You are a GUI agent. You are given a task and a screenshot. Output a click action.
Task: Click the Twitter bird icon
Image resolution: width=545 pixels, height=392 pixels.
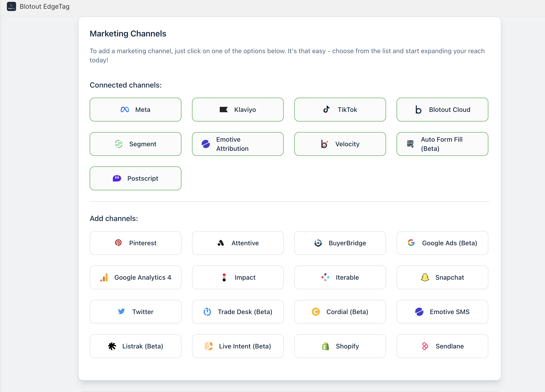click(x=121, y=312)
